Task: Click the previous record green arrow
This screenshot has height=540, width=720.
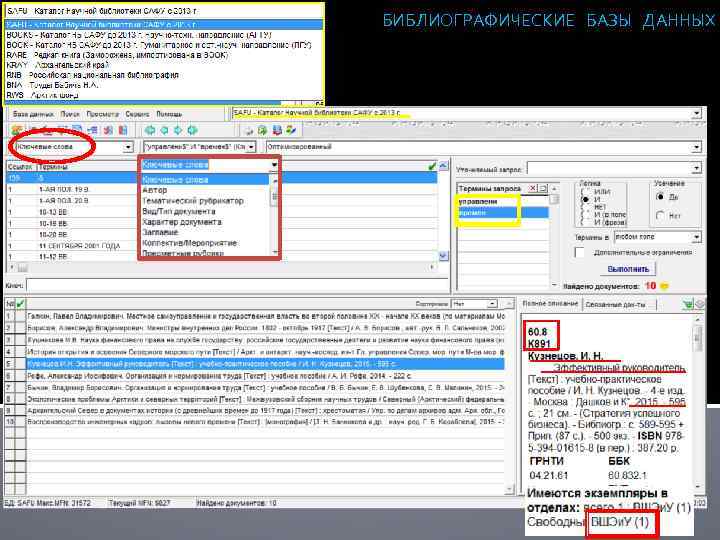Action: click(164, 130)
